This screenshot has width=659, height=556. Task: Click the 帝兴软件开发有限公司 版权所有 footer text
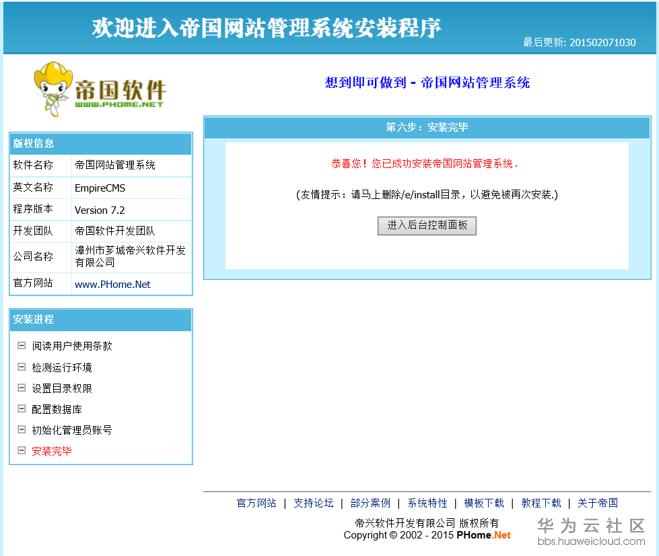coord(427,523)
